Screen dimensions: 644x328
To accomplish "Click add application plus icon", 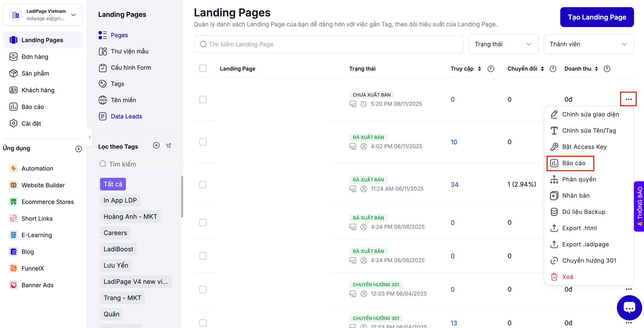I will click(x=78, y=149).
